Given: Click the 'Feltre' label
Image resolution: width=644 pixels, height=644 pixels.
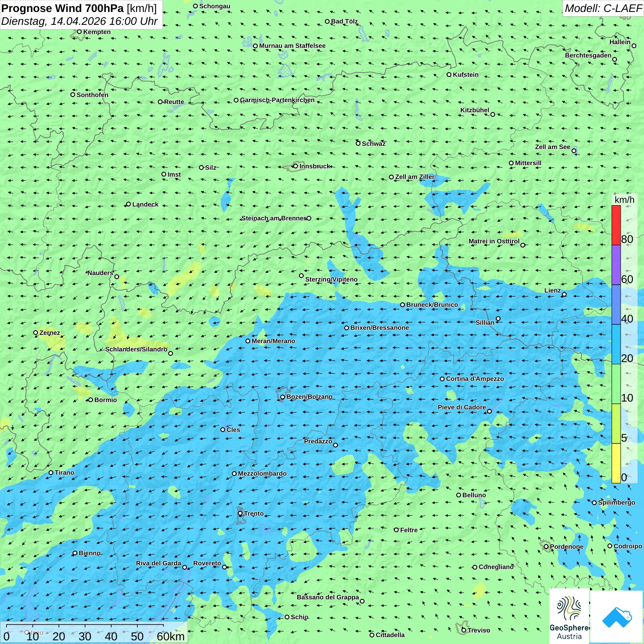Looking at the screenshot, I should coord(409,530).
